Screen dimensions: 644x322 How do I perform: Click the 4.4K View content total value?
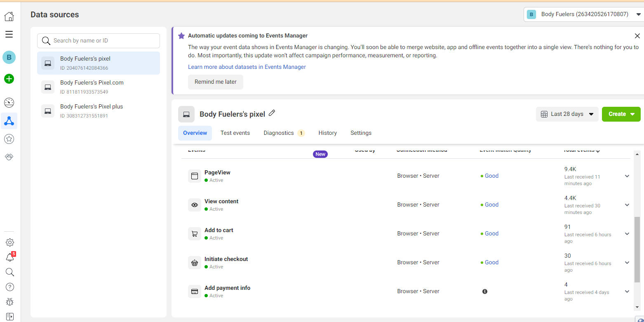point(570,198)
